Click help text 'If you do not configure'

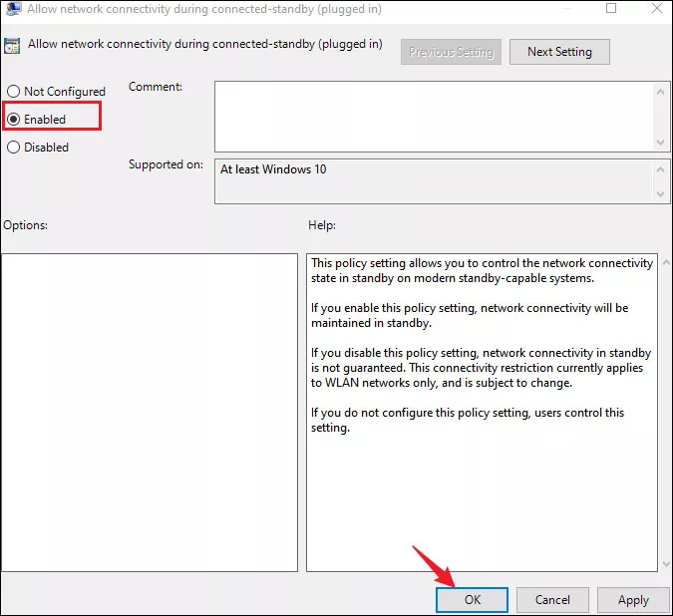(372, 413)
